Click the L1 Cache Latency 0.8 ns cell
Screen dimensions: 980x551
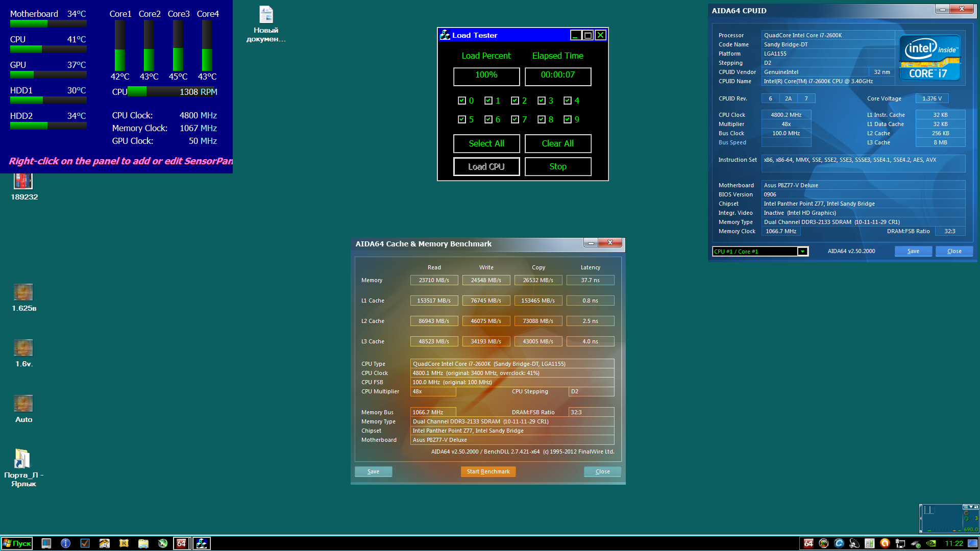590,300
